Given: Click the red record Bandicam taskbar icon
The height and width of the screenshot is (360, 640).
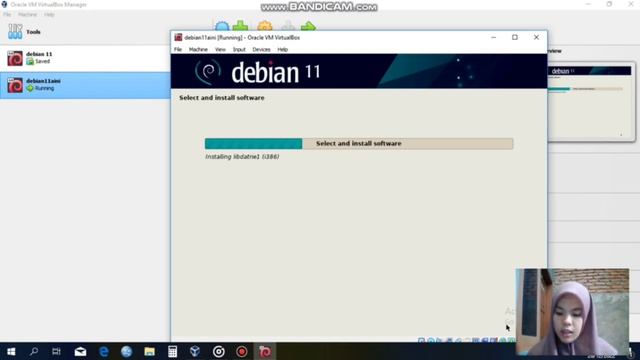Looking at the screenshot, I should tap(242, 351).
